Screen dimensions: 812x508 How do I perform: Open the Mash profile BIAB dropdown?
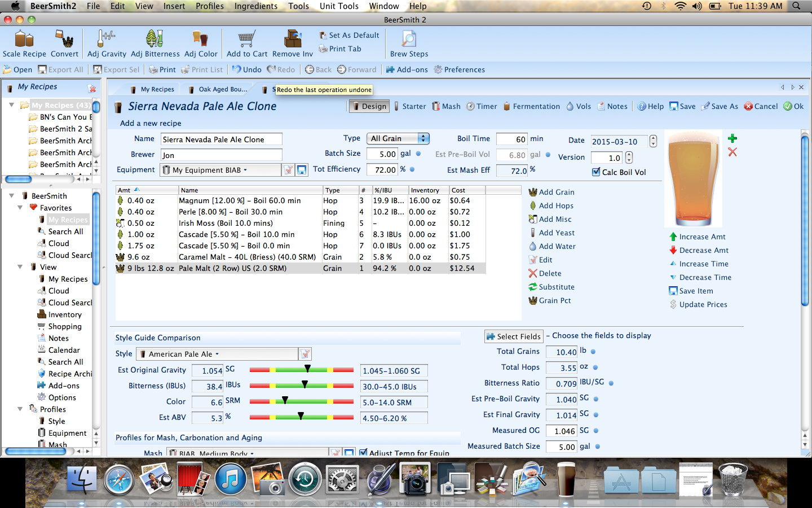point(247,453)
